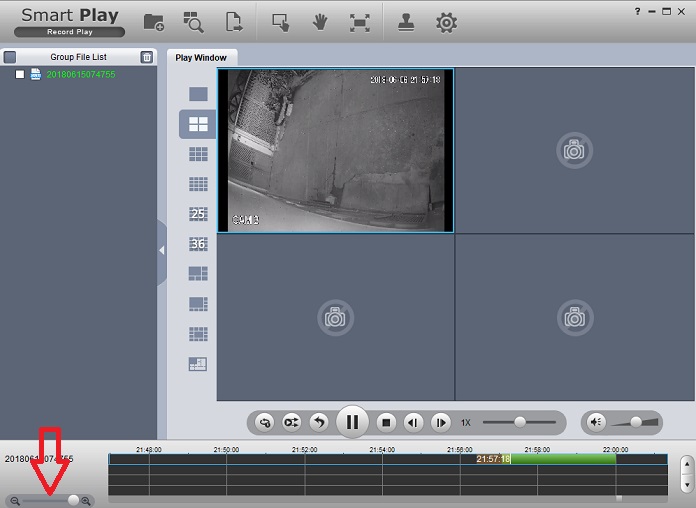Screen dimensions: 696x508
Task: Toggle the Group File List select-all checkbox
Action: pyautogui.click(x=10, y=57)
